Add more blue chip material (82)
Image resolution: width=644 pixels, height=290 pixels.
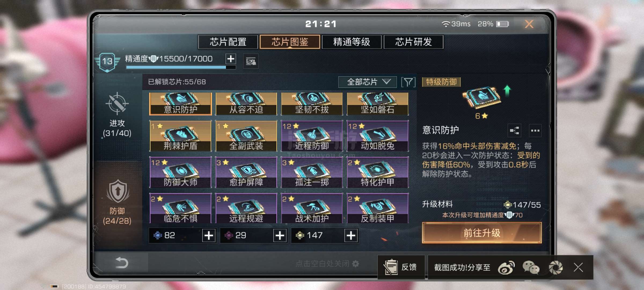[209, 235]
